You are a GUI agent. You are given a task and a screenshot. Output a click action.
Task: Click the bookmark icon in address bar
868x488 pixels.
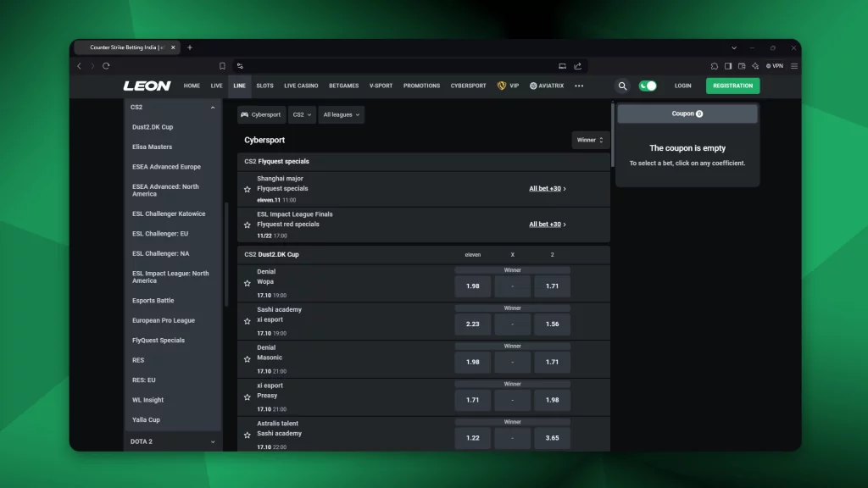(222, 66)
